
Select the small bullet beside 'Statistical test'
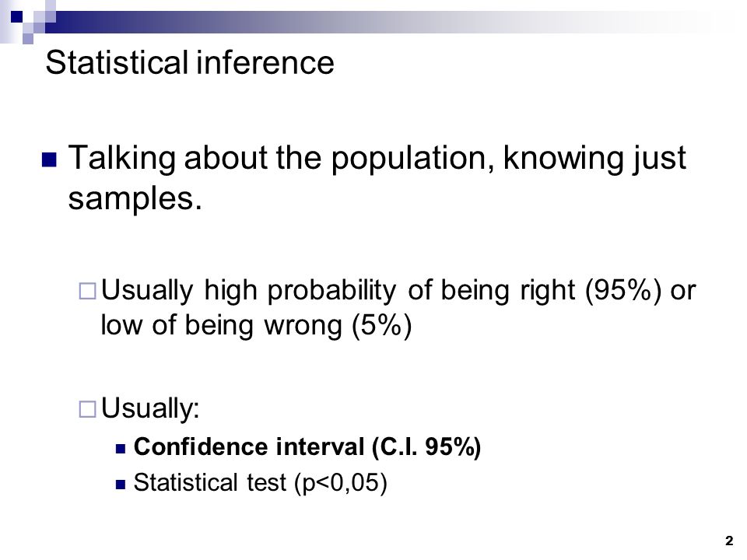121,485
